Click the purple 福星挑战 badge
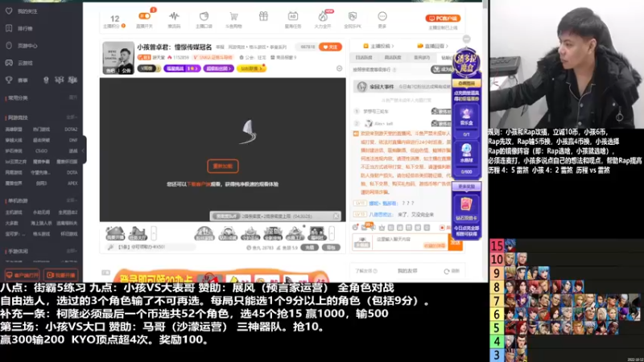This screenshot has height=362, width=644. [x=182, y=68]
